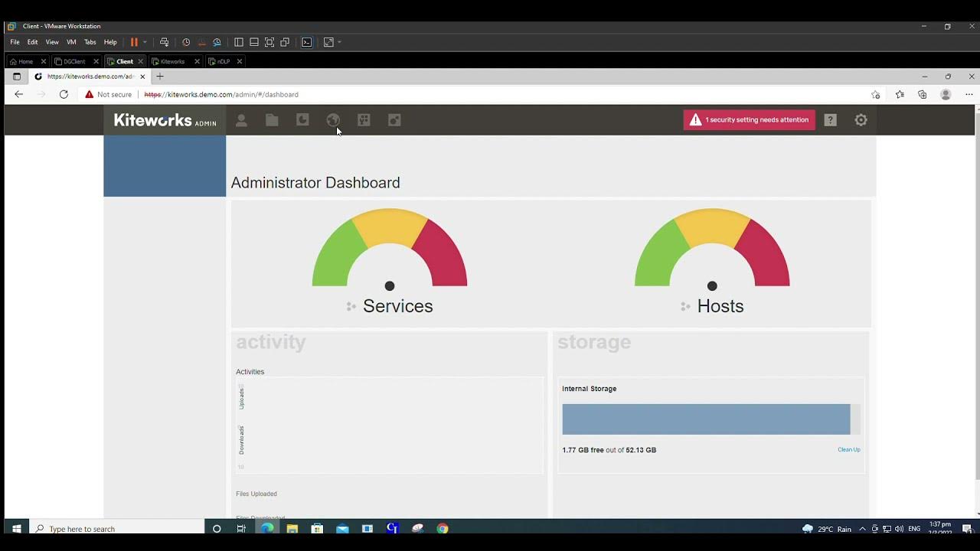The height and width of the screenshot is (551, 980).
Task: Expand the Hosts gauge section
Action: 686,306
